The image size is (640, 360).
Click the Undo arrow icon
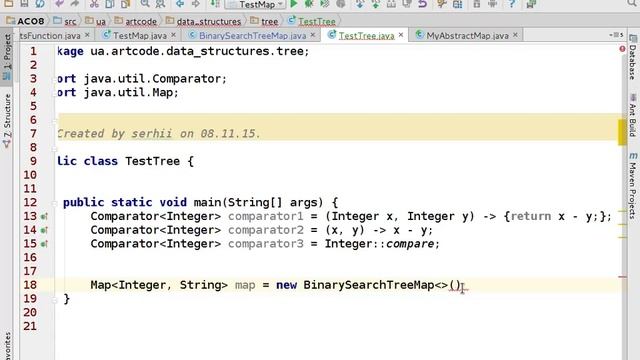click(x=59, y=4)
